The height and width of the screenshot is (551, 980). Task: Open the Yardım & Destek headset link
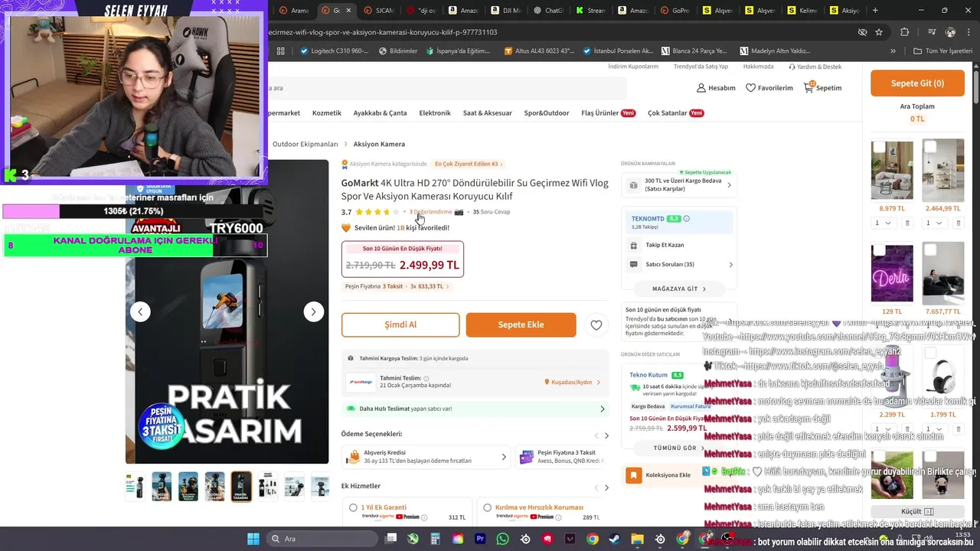pos(815,67)
